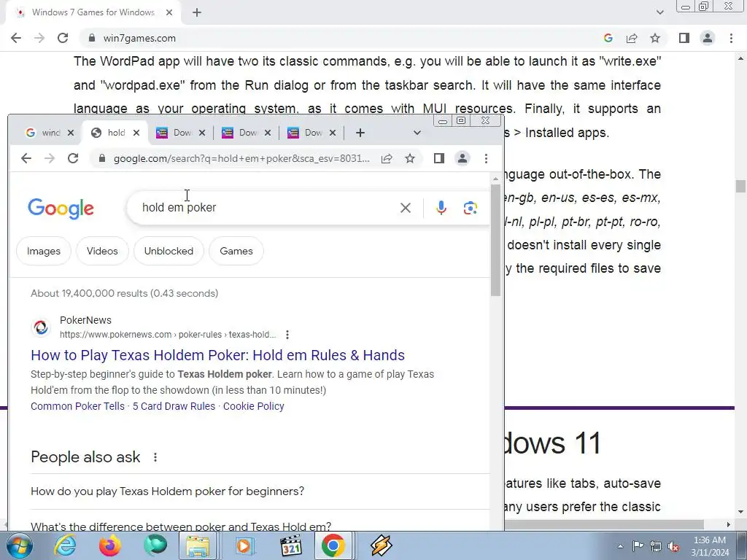Go forward in front Chrome window
This screenshot has width=747, height=560.
pyautogui.click(x=50, y=158)
